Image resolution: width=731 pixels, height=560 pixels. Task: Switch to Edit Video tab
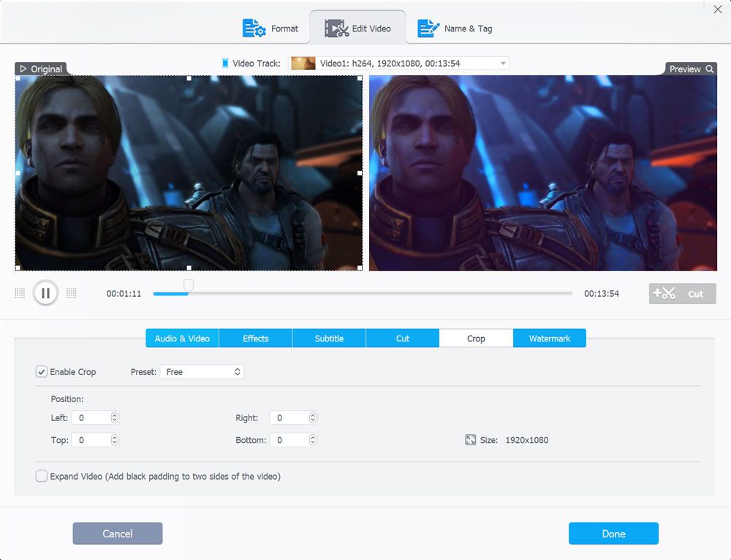tap(357, 28)
